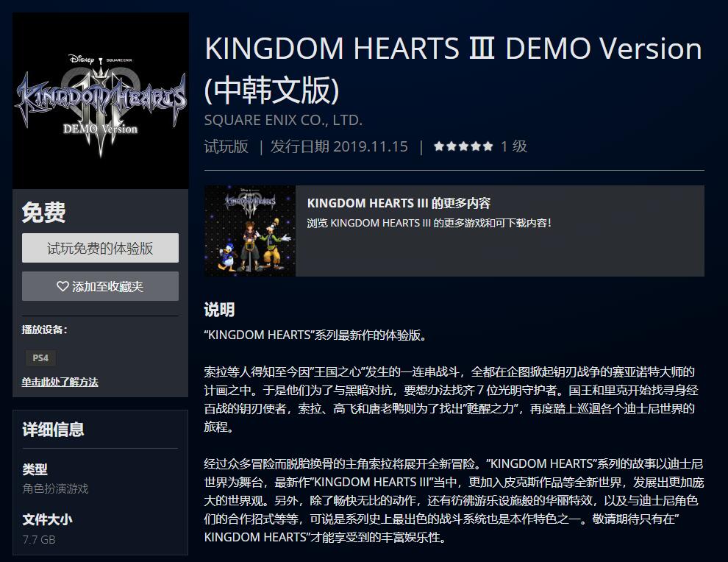Click the 试玩版 category label

pyautogui.click(x=226, y=146)
